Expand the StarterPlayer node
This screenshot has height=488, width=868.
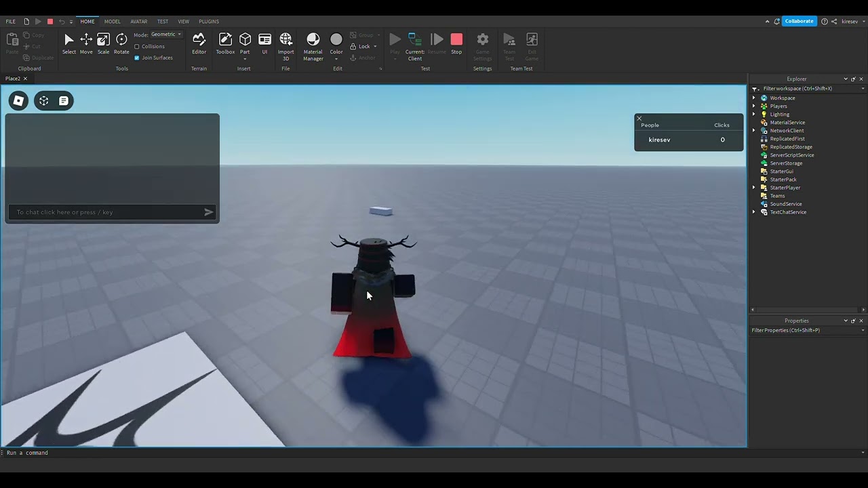point(754,188)
